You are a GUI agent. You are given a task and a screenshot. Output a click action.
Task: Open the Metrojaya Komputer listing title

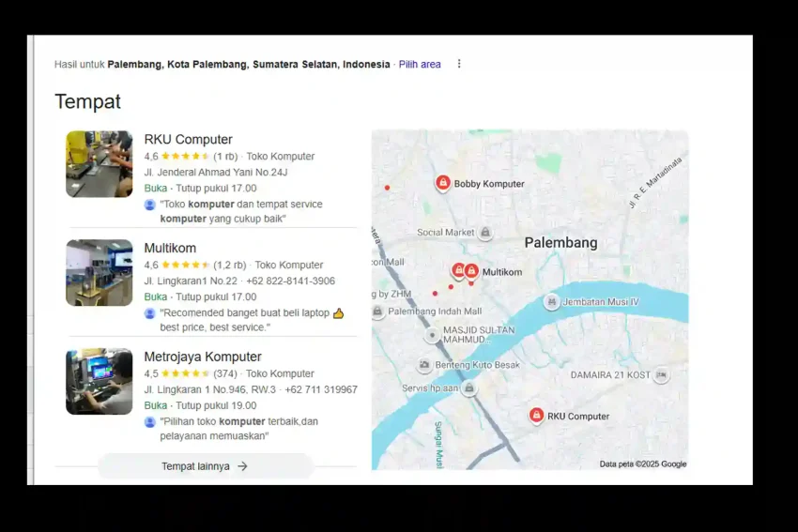(x=203, y=357)
